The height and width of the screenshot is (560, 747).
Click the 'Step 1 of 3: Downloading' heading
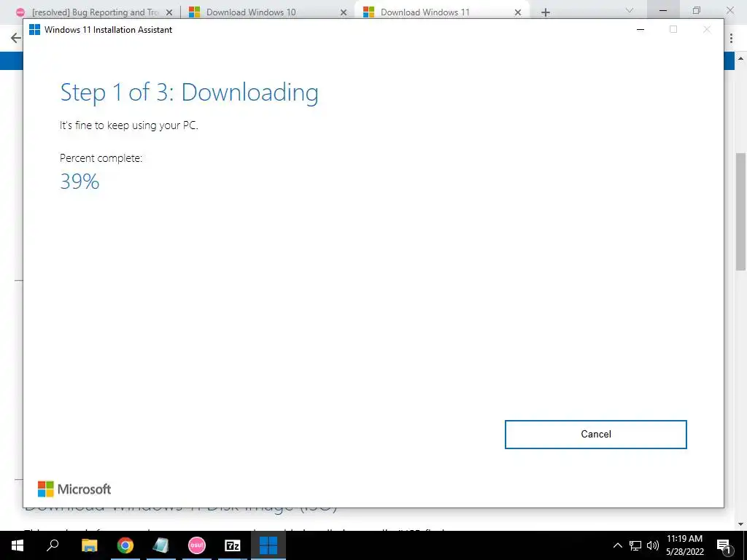(x=189, y=93)
